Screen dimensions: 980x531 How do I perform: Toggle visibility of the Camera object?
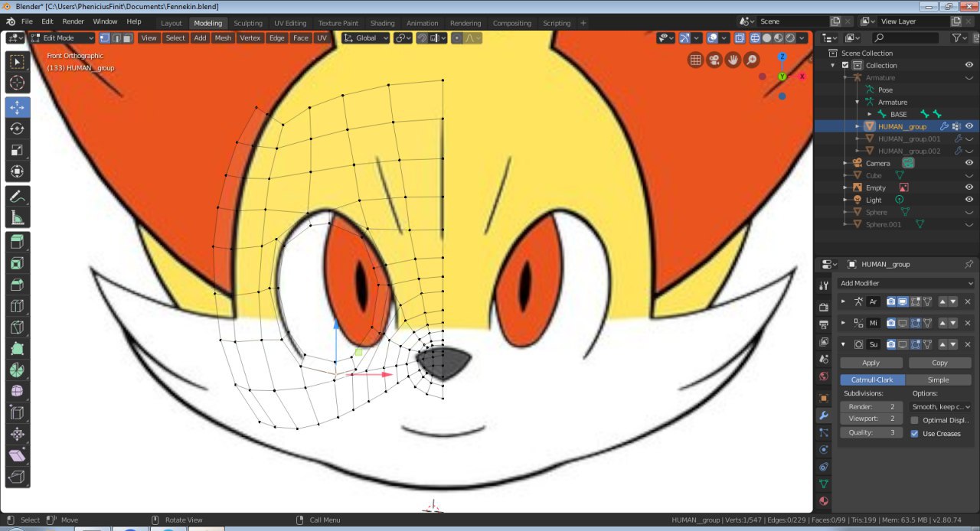tap(969, 163)
